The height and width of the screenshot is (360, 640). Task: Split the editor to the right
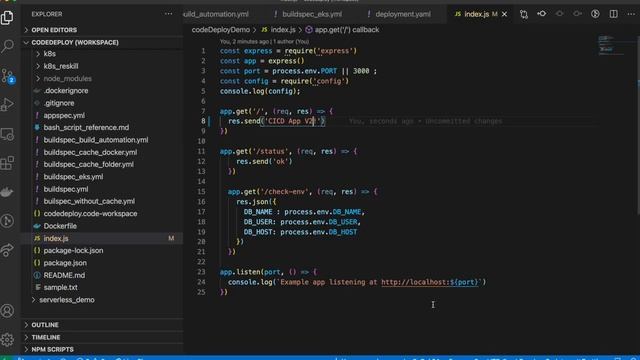(x=613, y=14)
